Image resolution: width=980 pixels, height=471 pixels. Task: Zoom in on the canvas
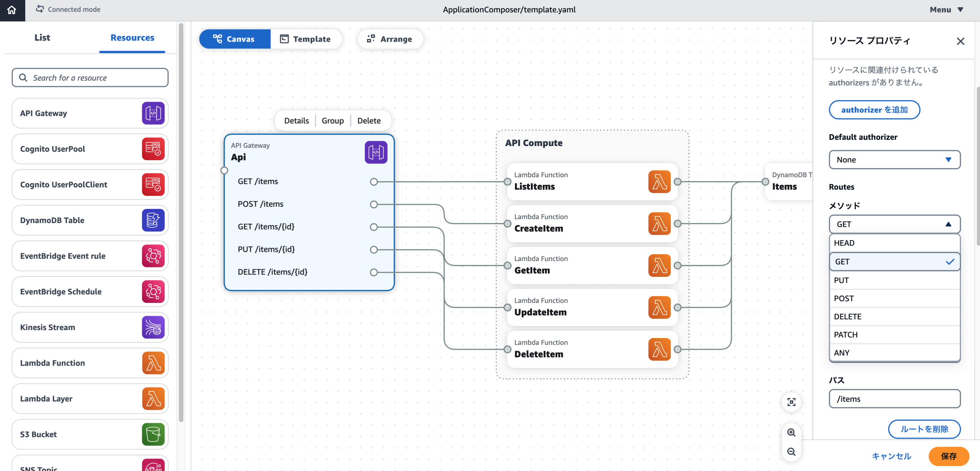coord(791,433)
